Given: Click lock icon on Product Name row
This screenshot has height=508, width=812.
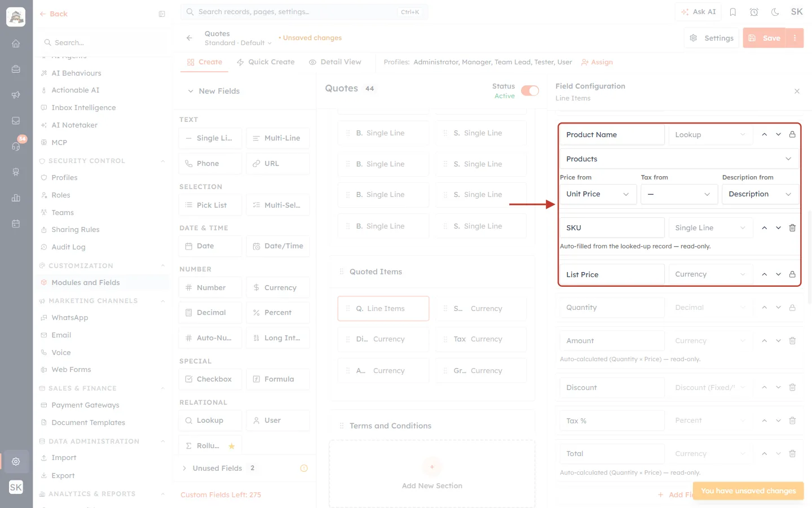Looking at the screenshot, I should (792, 135).
